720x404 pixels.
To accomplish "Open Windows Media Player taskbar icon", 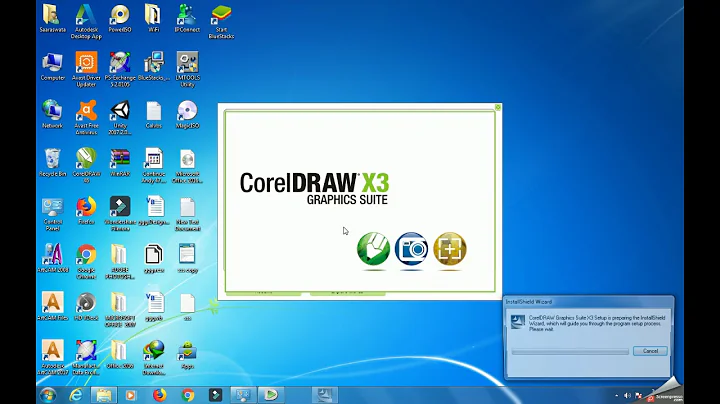I will coord(131,395).
